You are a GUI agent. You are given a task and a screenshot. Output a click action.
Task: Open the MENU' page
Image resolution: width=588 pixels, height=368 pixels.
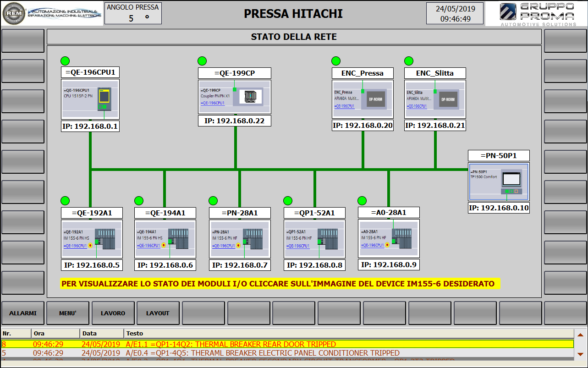68,313
